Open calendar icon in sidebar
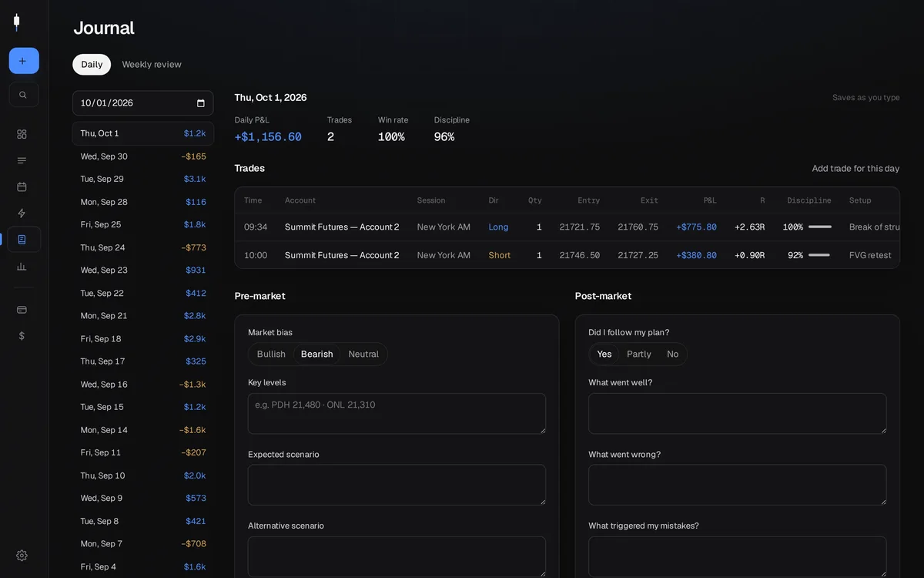The image size is (924, 578). [x=22, y=187]
